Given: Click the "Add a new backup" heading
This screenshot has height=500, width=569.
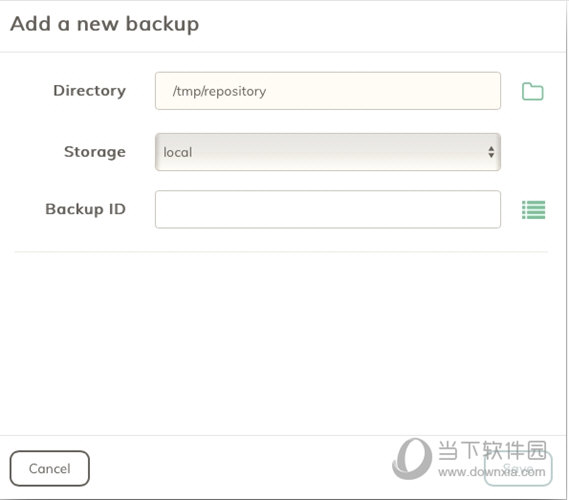Looking at the screenshot, I should pyautogui.click(x=105, y=24).
